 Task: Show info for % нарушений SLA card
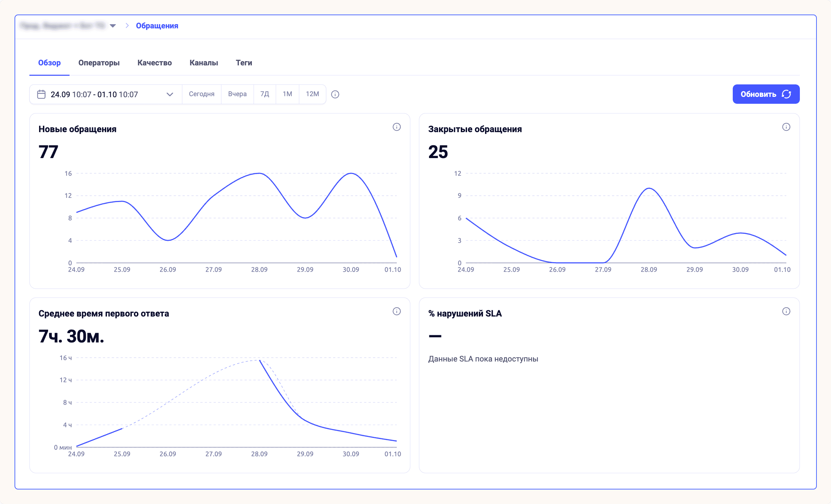pyautogui.click(x=786, y=311)
